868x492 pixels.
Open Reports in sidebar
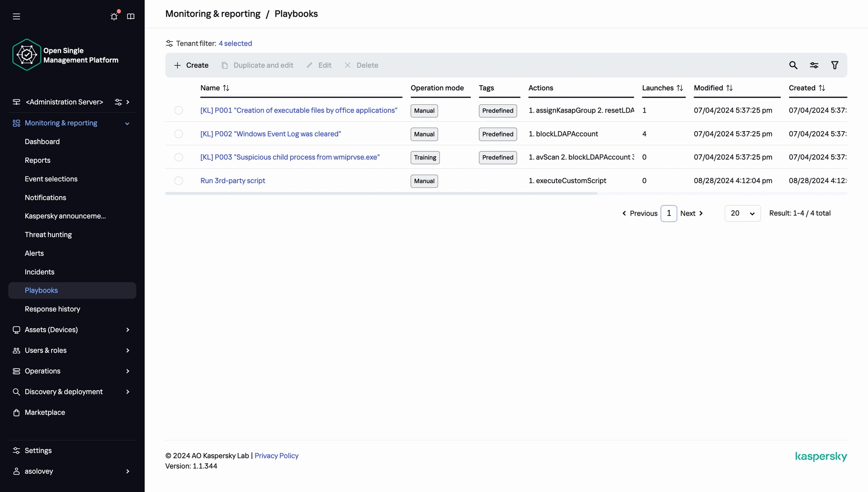point(38,160)
